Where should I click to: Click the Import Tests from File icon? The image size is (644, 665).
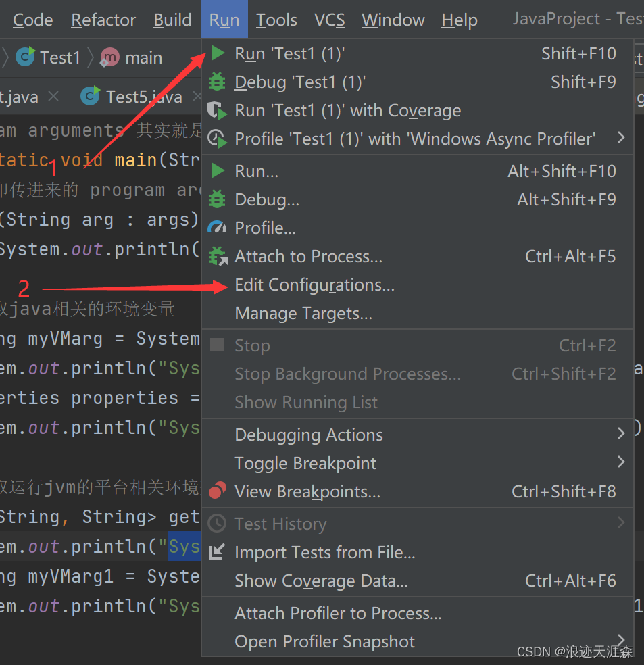[218, 552]
